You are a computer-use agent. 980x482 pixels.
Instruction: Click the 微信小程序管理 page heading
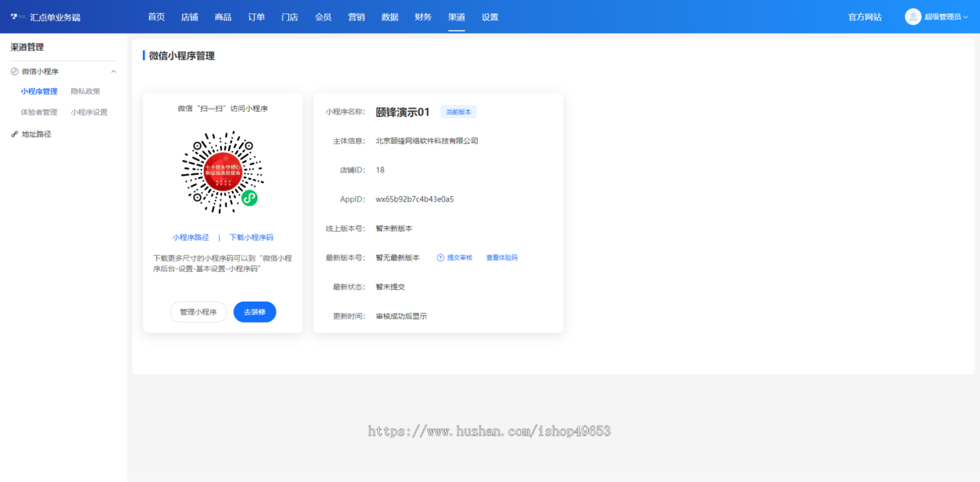pos(181,56)
